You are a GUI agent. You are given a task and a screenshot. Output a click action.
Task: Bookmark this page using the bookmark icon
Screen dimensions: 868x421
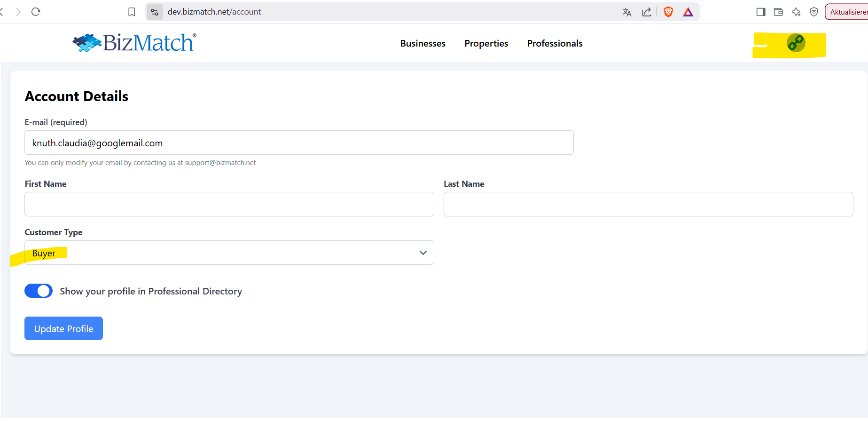pyautogui.click(x=132, y=12)
